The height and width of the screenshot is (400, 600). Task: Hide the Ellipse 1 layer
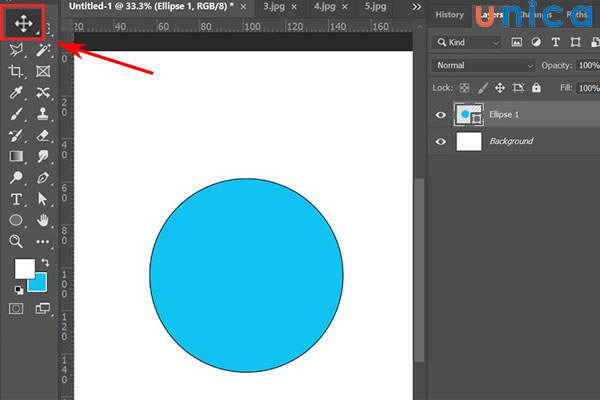tap(441, 115)
